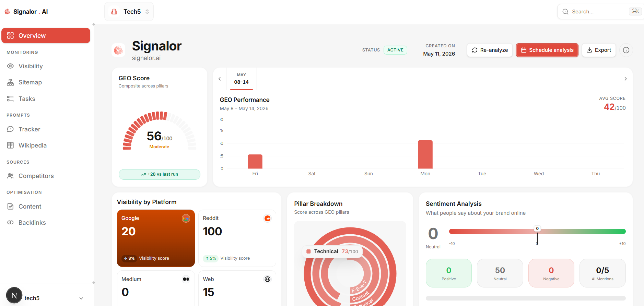Click the Neutral 50 sentiment card
644x306 pixels.
click(x=500, y=273)
